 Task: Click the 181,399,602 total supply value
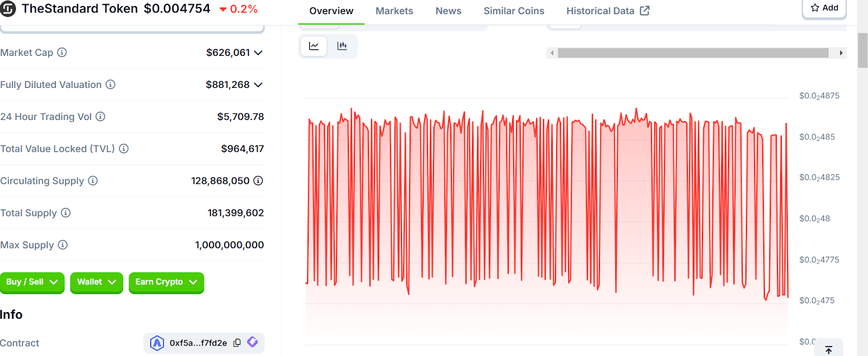235,213
